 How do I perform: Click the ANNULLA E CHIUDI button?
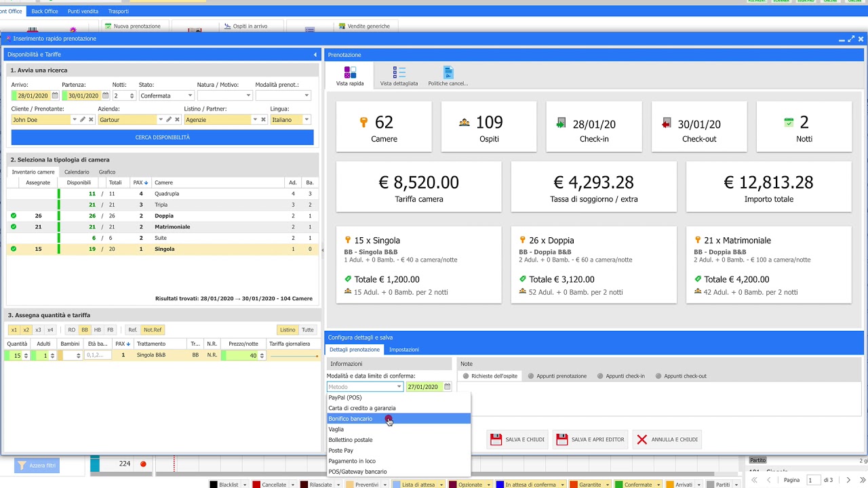tap(667, 439)
